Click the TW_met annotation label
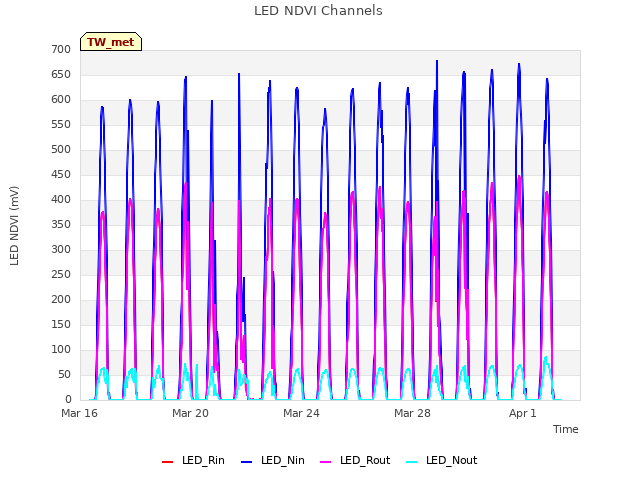 coord(111,42)
